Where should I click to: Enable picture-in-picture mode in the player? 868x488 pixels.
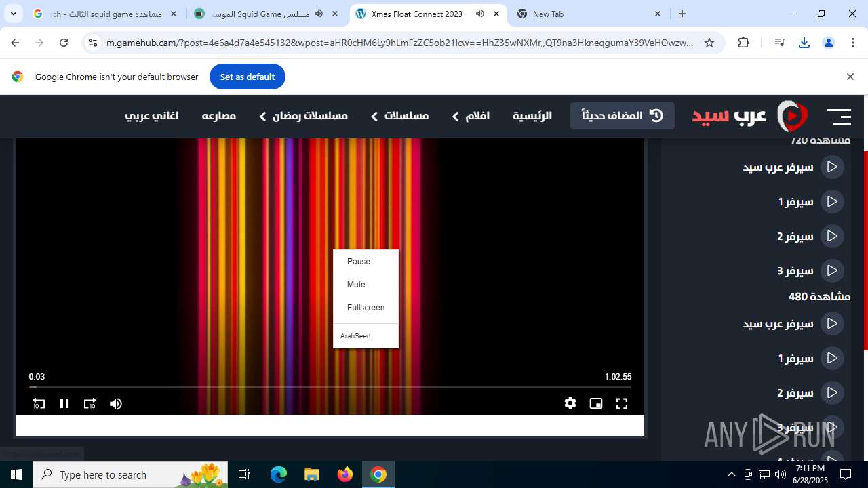596,403
